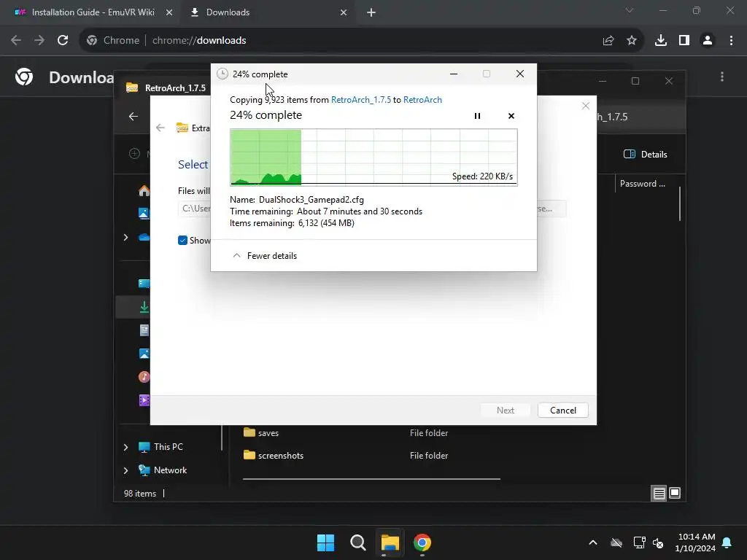Screen dimensions: 747x560
Task: Click the Password column header
Action: pos(642,184)
